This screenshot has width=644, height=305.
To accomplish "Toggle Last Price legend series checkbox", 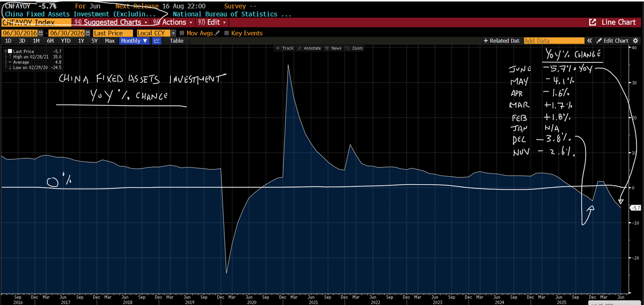I will point(10,51).
